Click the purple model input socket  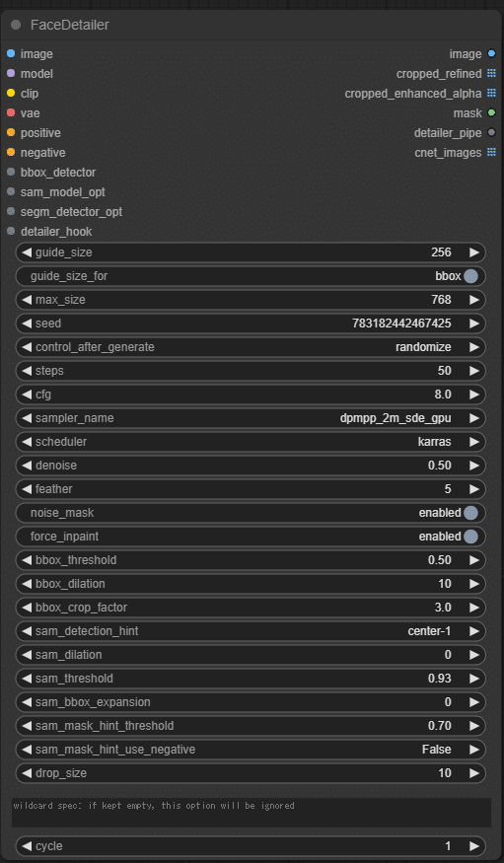[11, 74]
